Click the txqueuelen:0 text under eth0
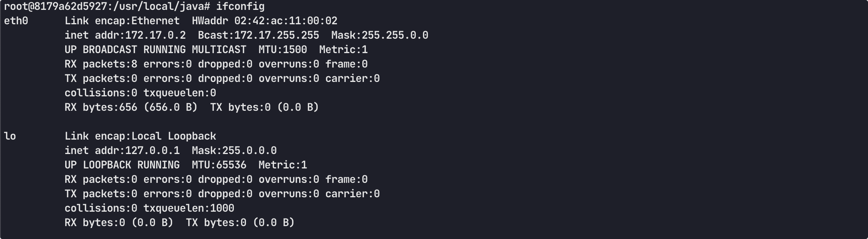The width and height of the screenshot is (868, 239). [x=180, y=93]
